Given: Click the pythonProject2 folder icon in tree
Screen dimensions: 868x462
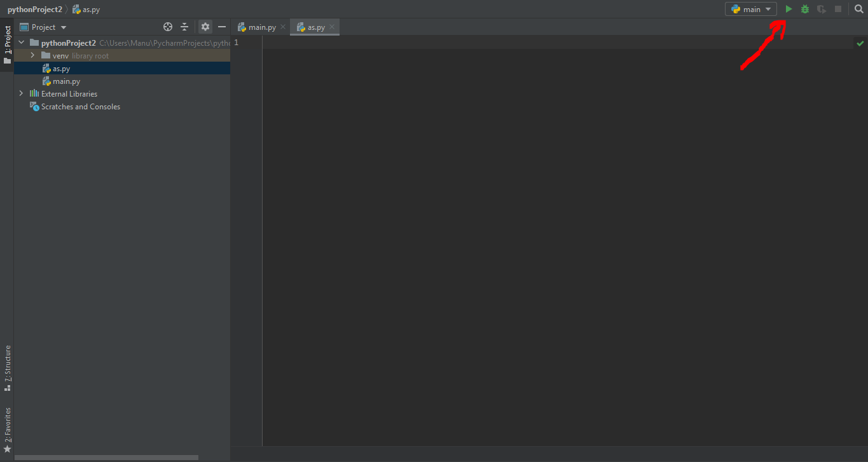Looking at the screenshot, I should [x=34, y=43].
